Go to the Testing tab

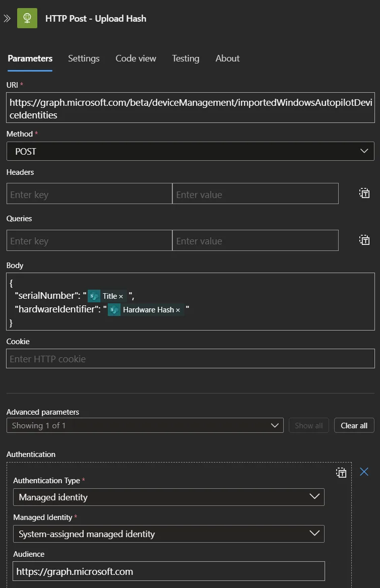(x=185, y=58)
